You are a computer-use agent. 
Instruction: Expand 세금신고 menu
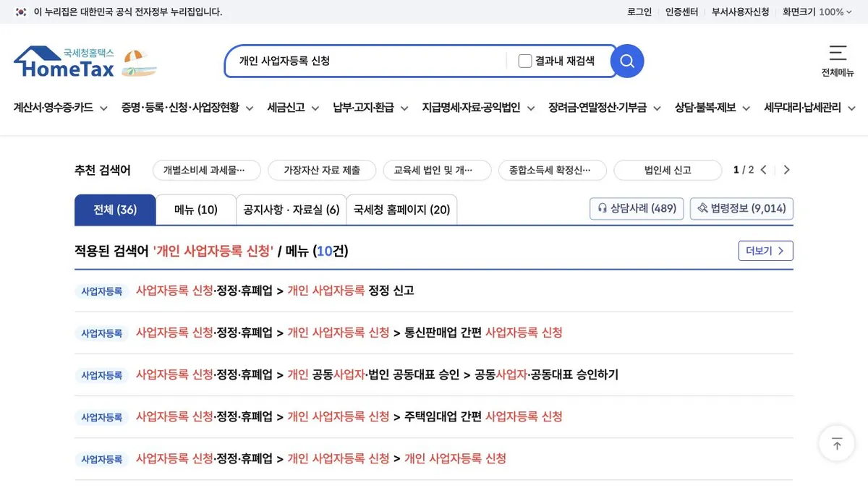pyautogui.click(x=293, y=108)
